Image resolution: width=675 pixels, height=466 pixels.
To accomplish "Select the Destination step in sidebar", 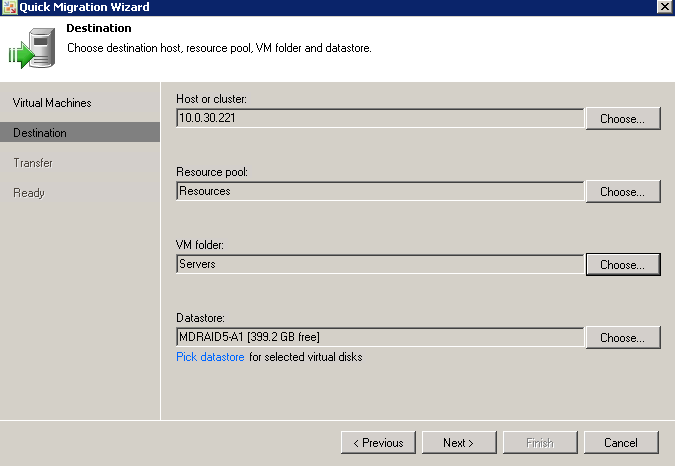I will pyautogui.click(x=40, y=133).
